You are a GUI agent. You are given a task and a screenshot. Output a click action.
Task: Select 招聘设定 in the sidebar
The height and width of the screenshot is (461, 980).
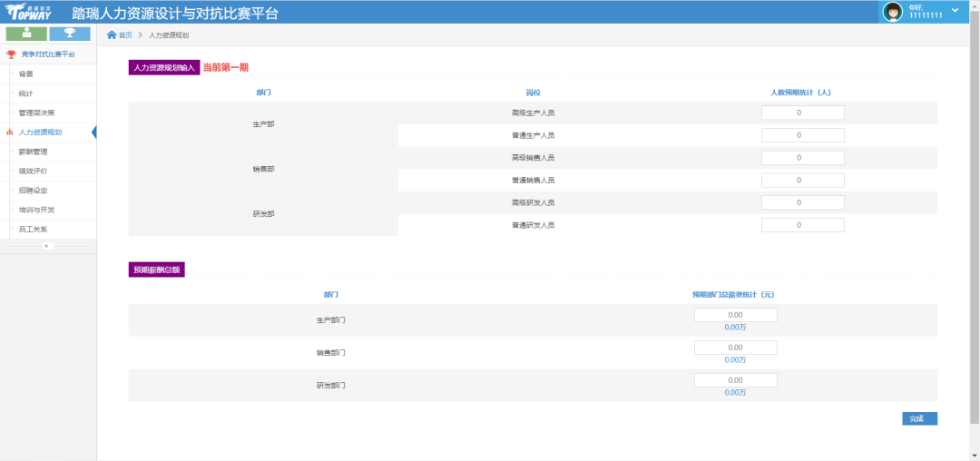click(33, 191)
